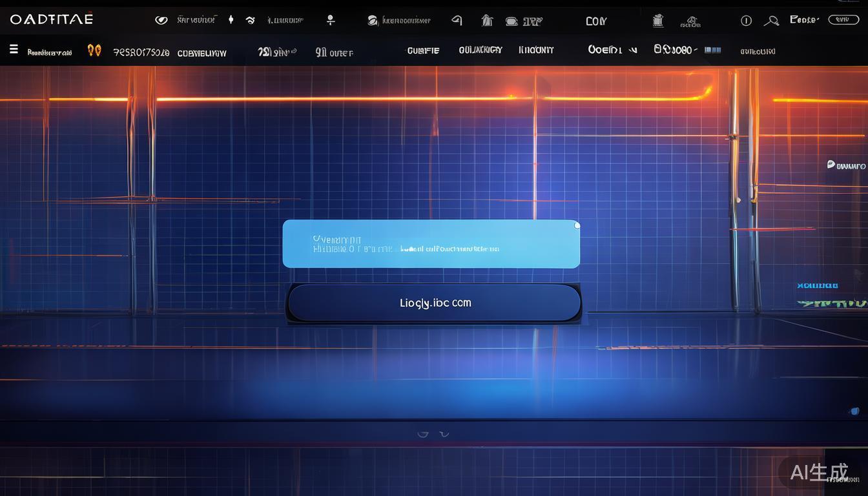Open the 'COIY' top bar menu
868x496 pixels.
tap(596, 21)
